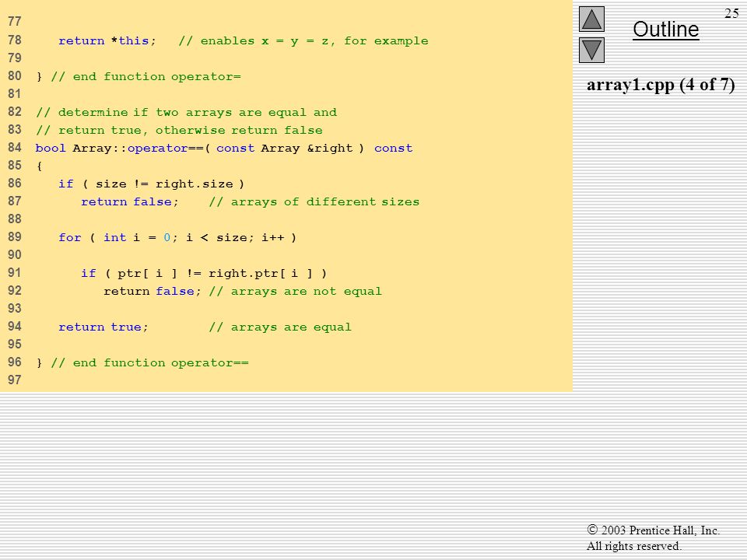Click 'return true;' on line 94
This screenshot has width=747, height=560.
click(x=103, y=327)
